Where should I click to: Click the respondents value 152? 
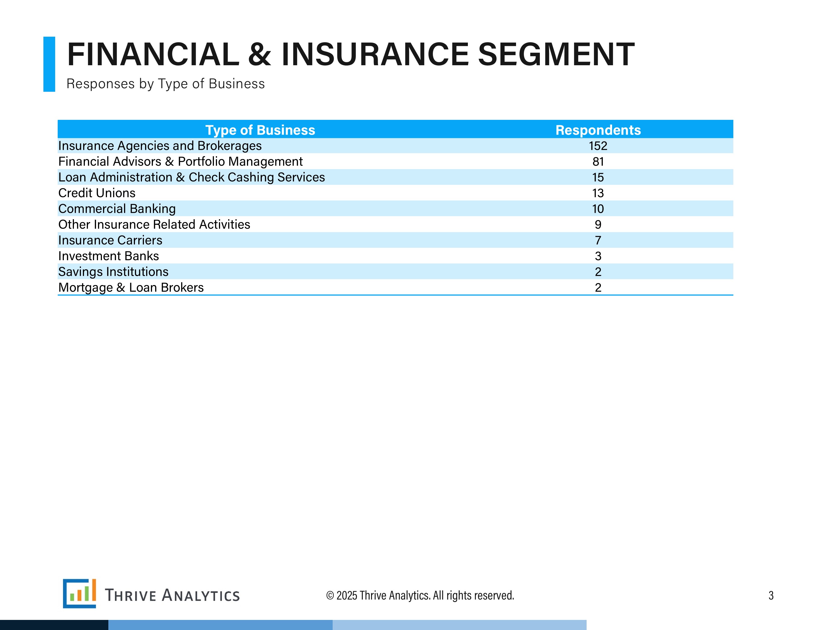[598, 146]
